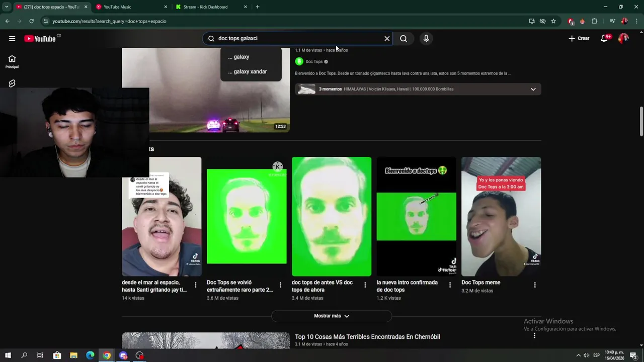The width and height of the screenshot is (644, 362).
Task: Open the tab search dropdown arrow
Action: pyautogui.click(x=7, y=7)
